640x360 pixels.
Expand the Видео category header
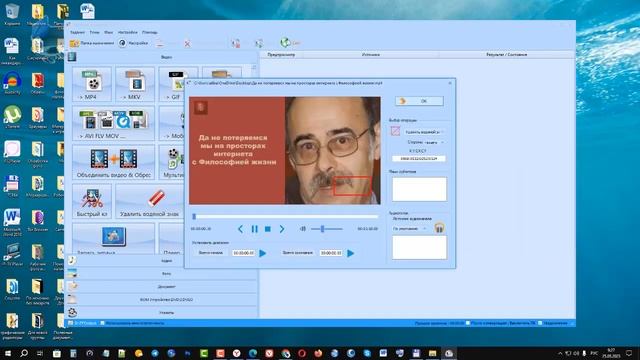(x=162, y=57)
